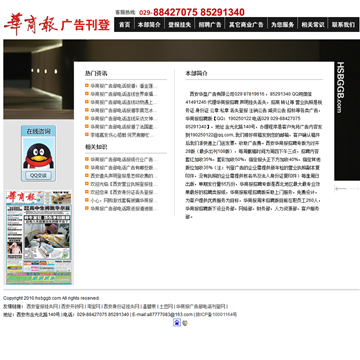Click the vertical HSBGGB.com banner text
This screenshot has width=360, height=360.
(339, 87)
